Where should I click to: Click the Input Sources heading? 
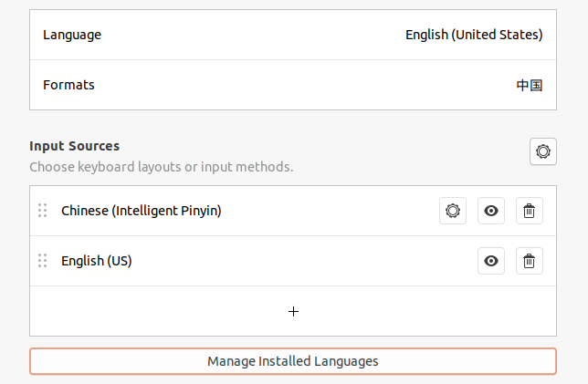click(75, 146)
